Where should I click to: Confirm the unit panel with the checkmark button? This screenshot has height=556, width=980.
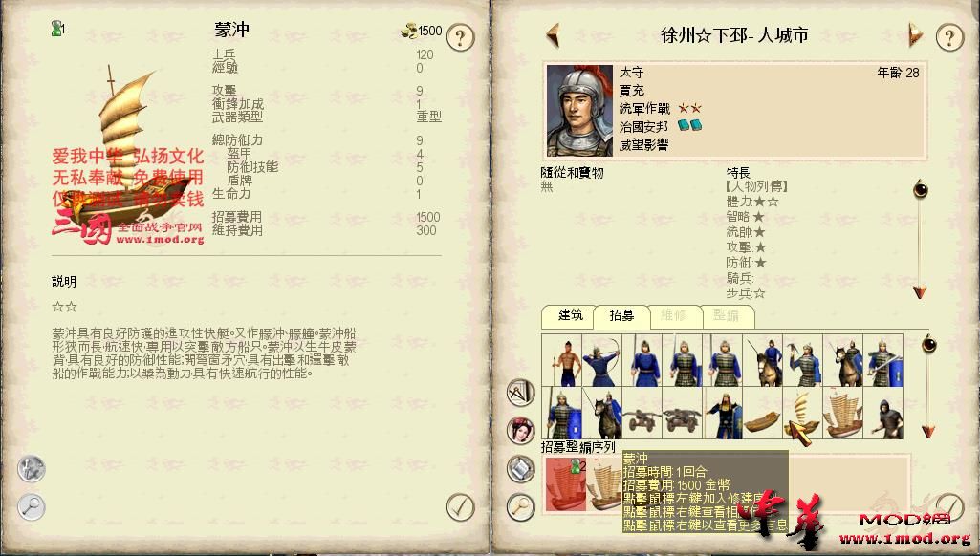tap(461, 506)
